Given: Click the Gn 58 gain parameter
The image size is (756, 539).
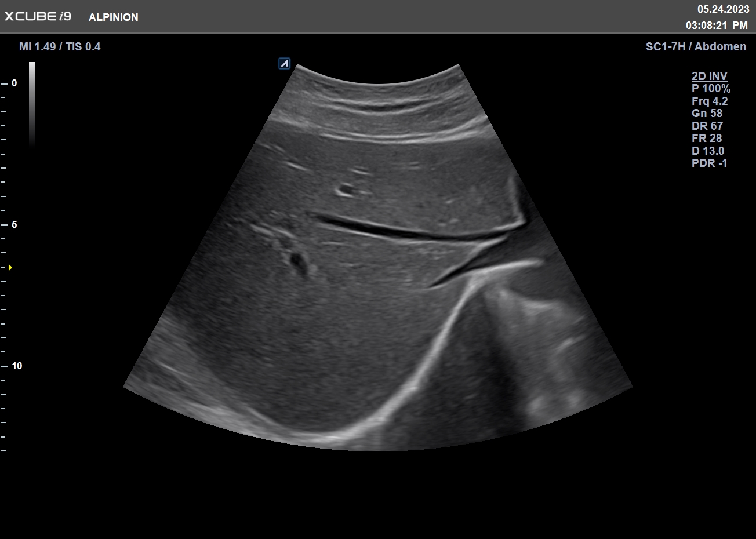Looking at the screenshot, I should (707, 114).
